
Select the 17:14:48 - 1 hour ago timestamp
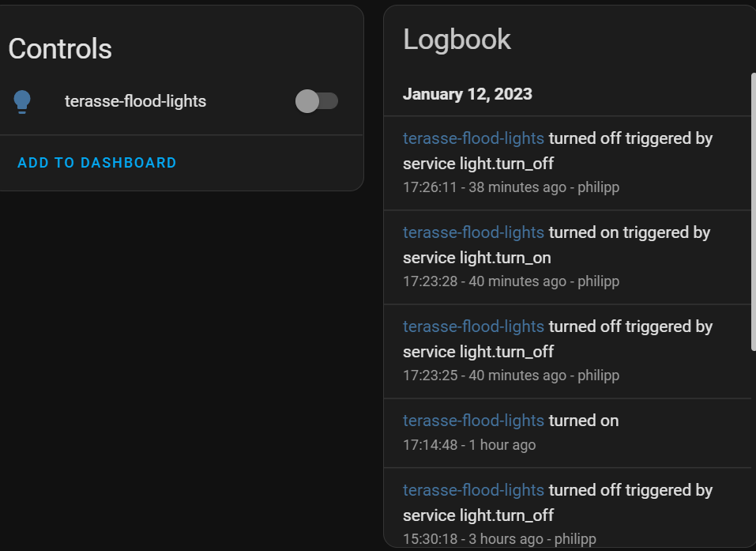click(469, 445)
